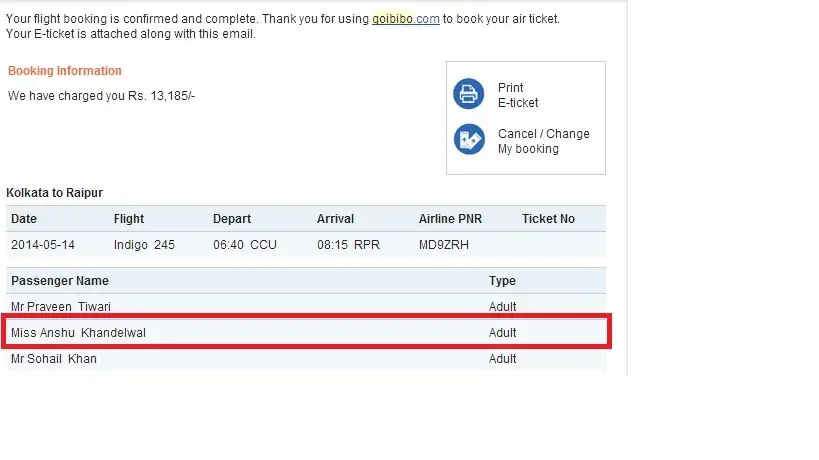
Task: Click the printer icon for E-ticket
Action: click(468, 95)
